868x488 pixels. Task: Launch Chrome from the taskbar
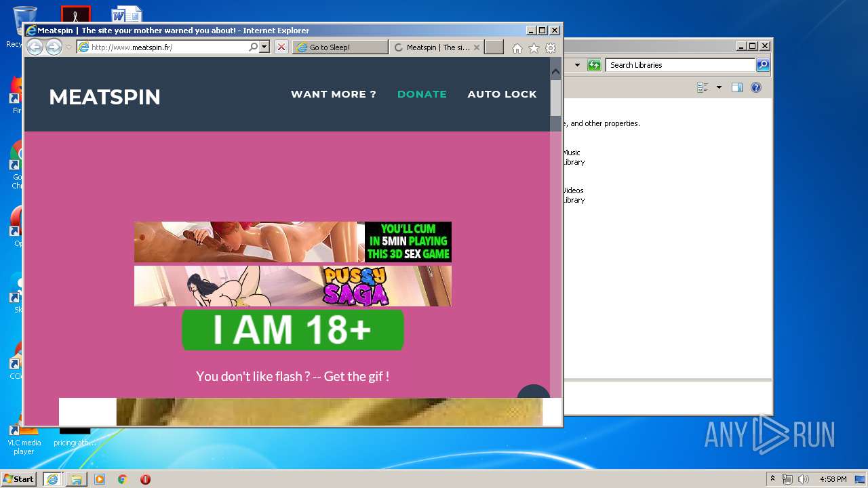pos(122,479)
